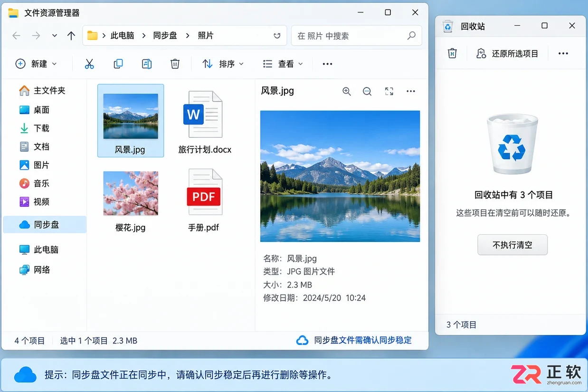Click the Cut scissors icon
This screenshot has width=588, height=392.
tap(89, 64)
